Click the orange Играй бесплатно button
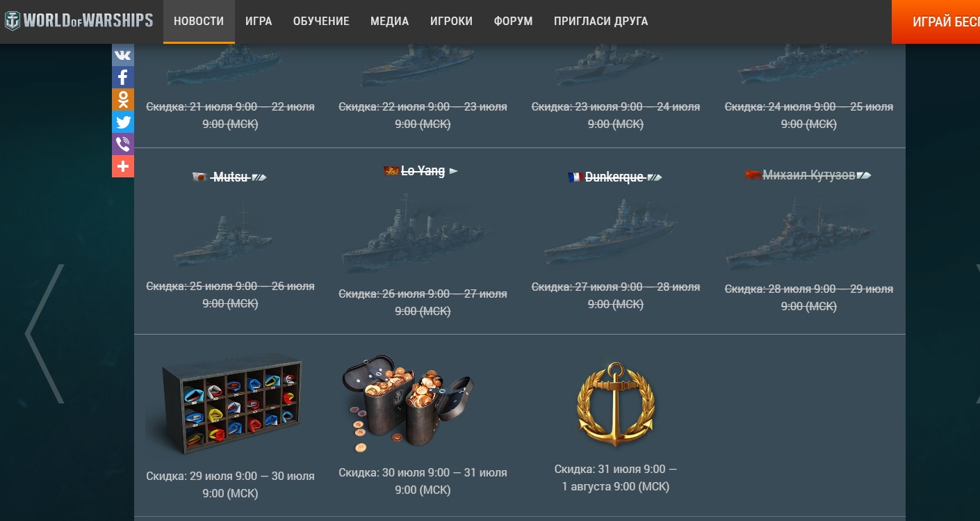The height and width of the screenshot is (521, 980). pos(936,22)
